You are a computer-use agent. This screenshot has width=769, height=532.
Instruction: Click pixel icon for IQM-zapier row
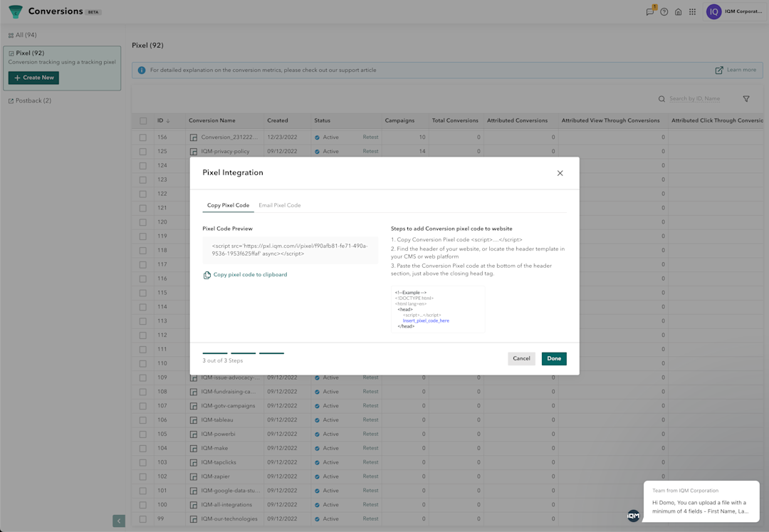click(x=194, y=476)
